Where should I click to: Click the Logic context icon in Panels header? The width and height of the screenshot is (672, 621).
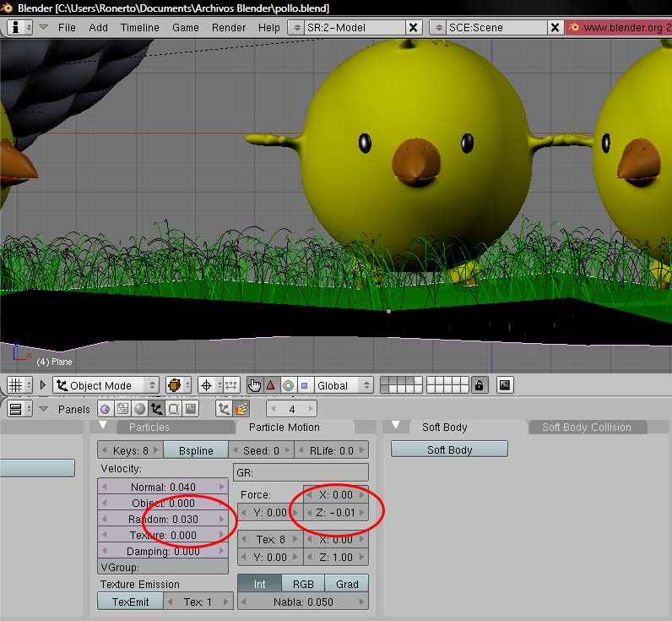(106, 409)
